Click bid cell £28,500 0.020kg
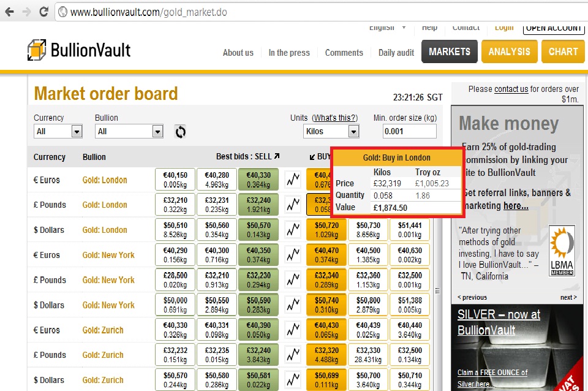Screen dimensions: 588x391 pos(175,280)
